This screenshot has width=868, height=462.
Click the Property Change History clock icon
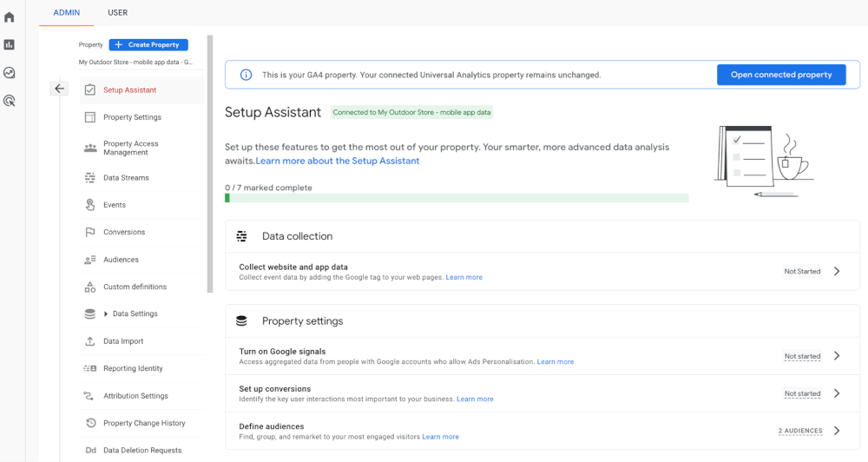(91, 423)
